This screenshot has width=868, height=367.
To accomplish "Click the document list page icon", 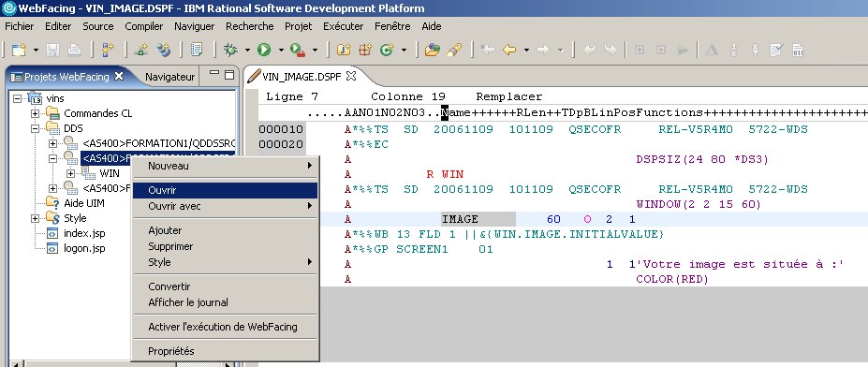I will click(196, 50).
